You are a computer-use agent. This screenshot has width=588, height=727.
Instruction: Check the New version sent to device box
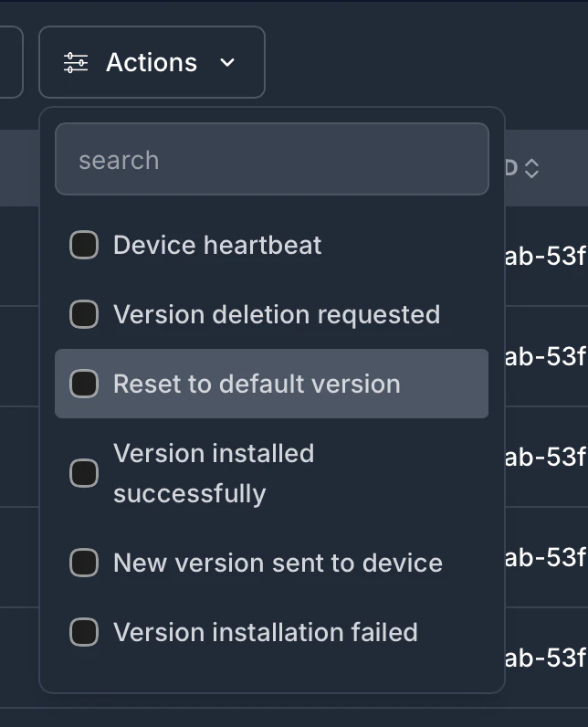(x=84, y=563)
